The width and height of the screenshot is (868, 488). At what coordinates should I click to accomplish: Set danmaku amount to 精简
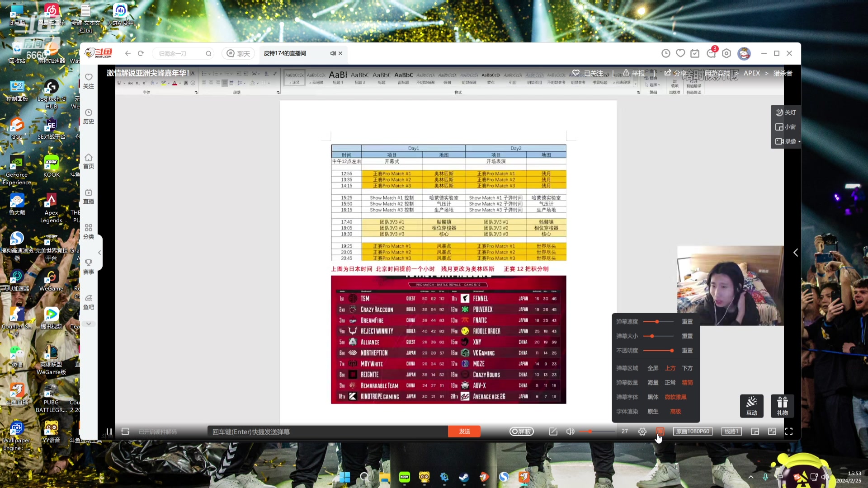pos(687,383)
